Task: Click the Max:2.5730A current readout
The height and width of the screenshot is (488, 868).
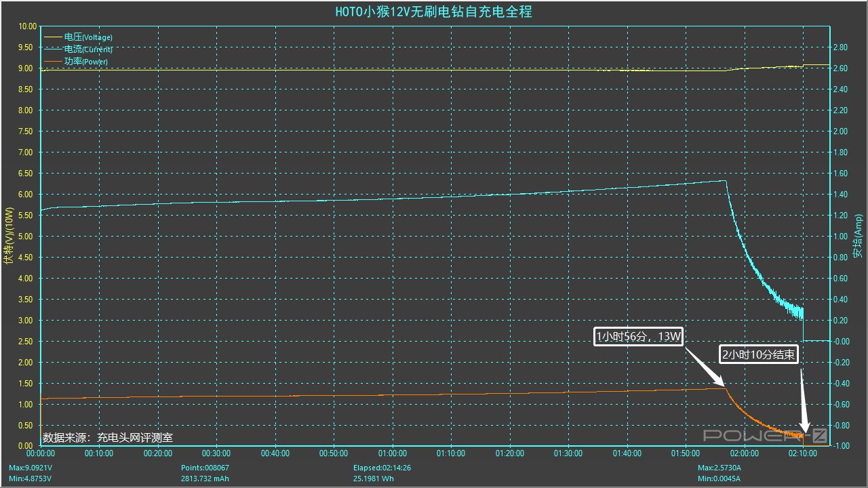Action: (x=719, y=468)
